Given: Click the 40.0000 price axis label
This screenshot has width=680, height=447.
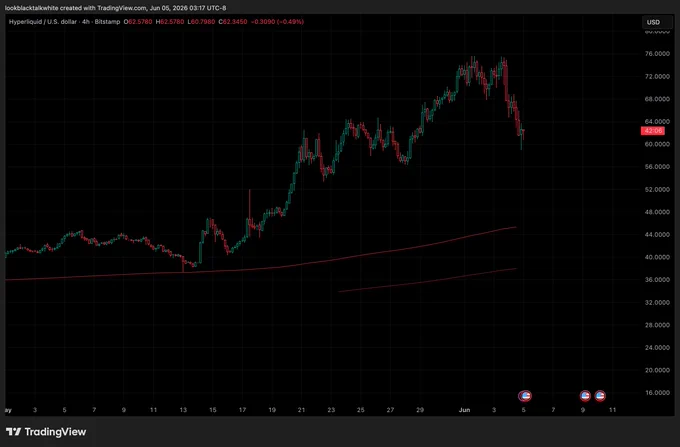Looking at the screenshot, I should point(657,257).
